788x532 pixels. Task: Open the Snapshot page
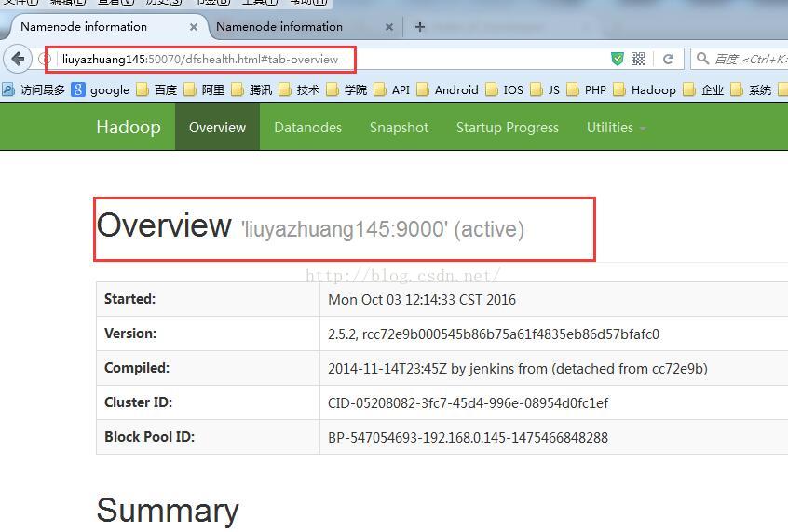[399, 128]
